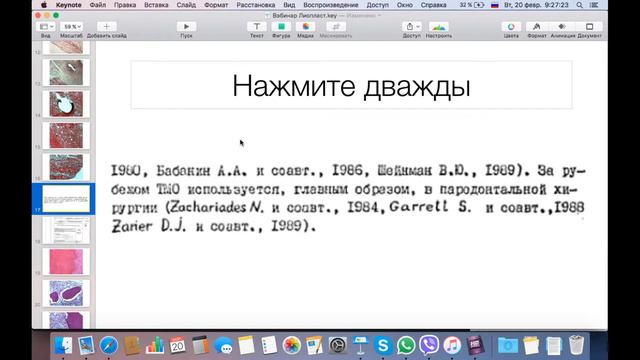
Task: Click the «Нажмите дважды» title placeholder
Action: tap(351, 85)
